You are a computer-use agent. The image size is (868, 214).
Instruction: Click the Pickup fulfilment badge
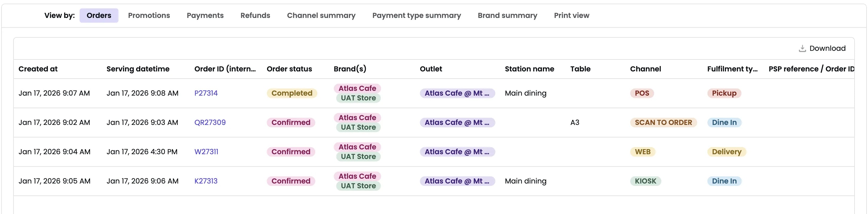click(724, 93)
